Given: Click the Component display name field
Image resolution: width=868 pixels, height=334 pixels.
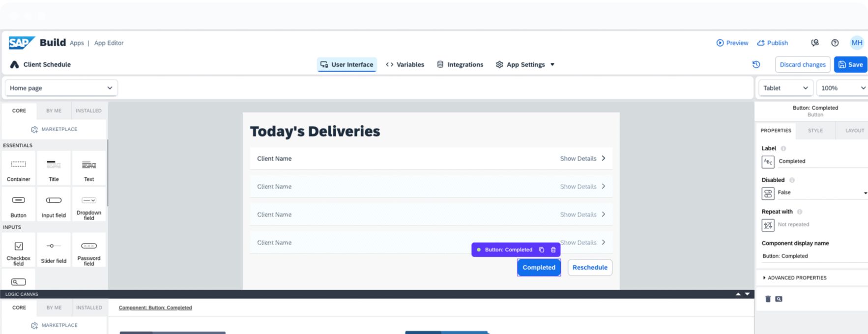Looking at the screenshot, I should pos(813,256).
